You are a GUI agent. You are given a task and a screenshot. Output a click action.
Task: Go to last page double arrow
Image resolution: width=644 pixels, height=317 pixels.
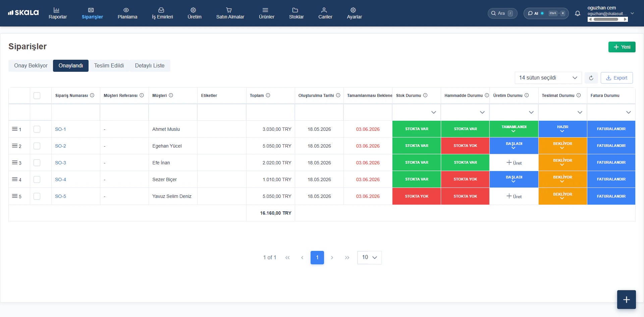click(347, 258)
